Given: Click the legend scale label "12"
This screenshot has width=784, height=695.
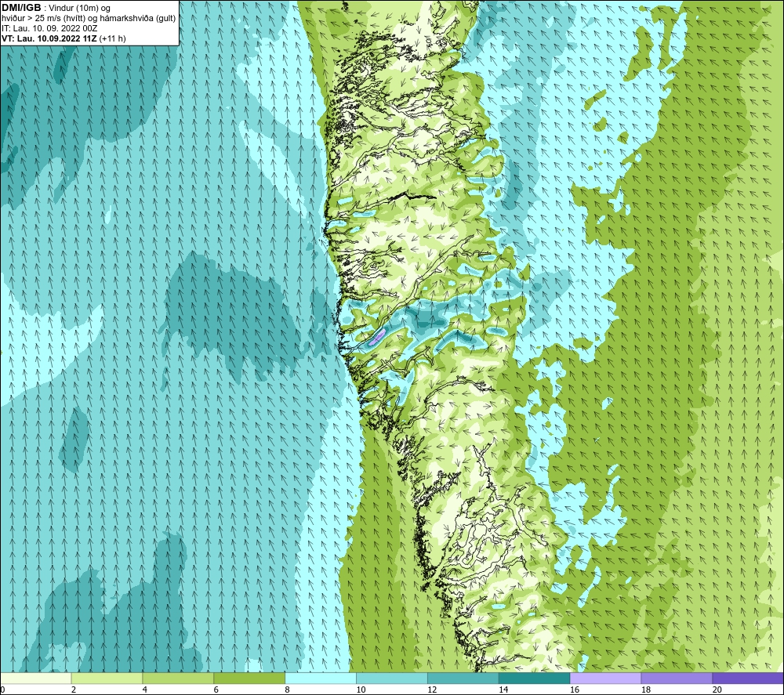Looking at the screenshot, I should pos(432,690).
